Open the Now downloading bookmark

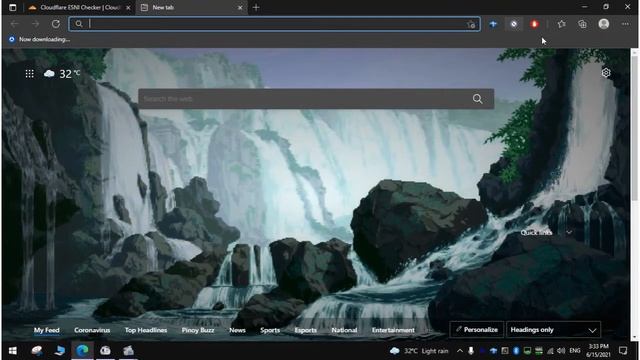point(40,39)
